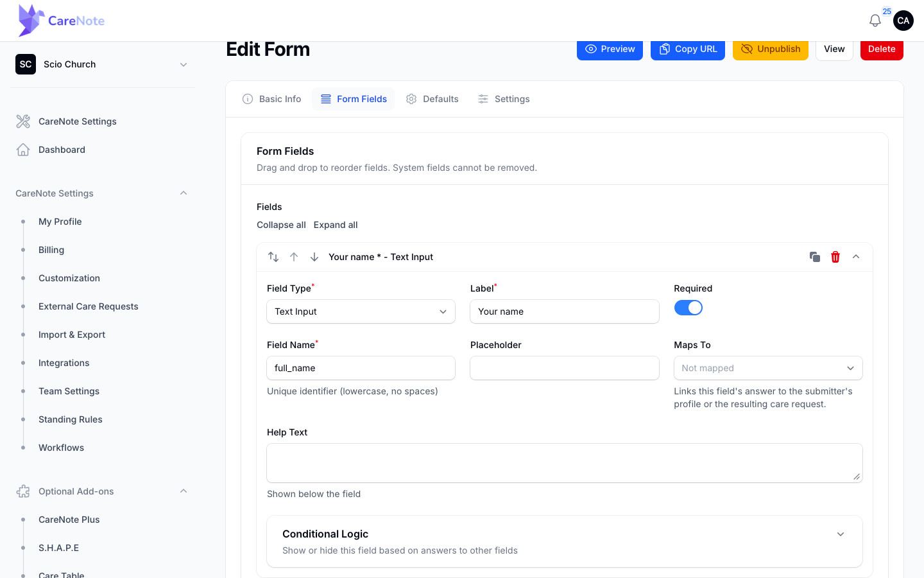This screenshot has width=924, height=578.
Task: Duplicate the Your name field
Action: pos(815,257)
